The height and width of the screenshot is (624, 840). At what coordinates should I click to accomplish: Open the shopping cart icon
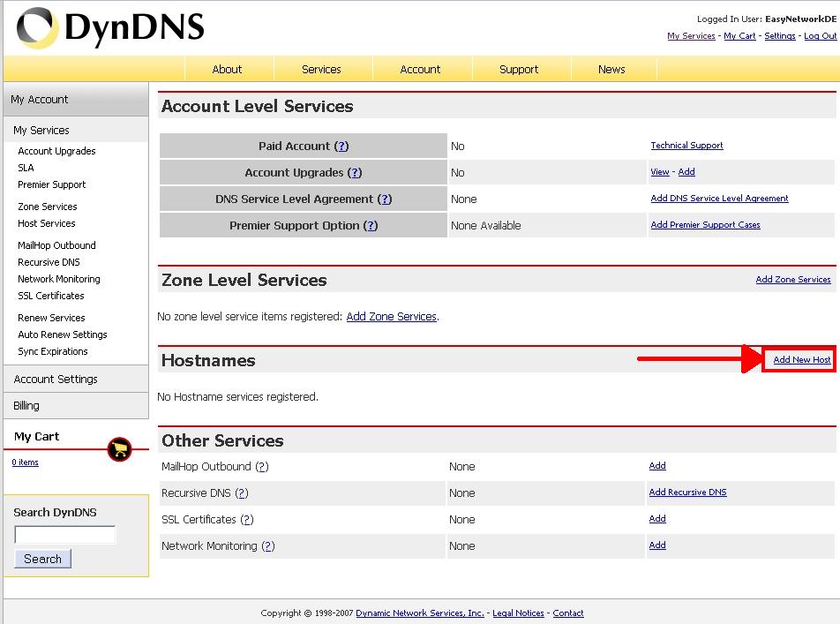click(119, 449)
